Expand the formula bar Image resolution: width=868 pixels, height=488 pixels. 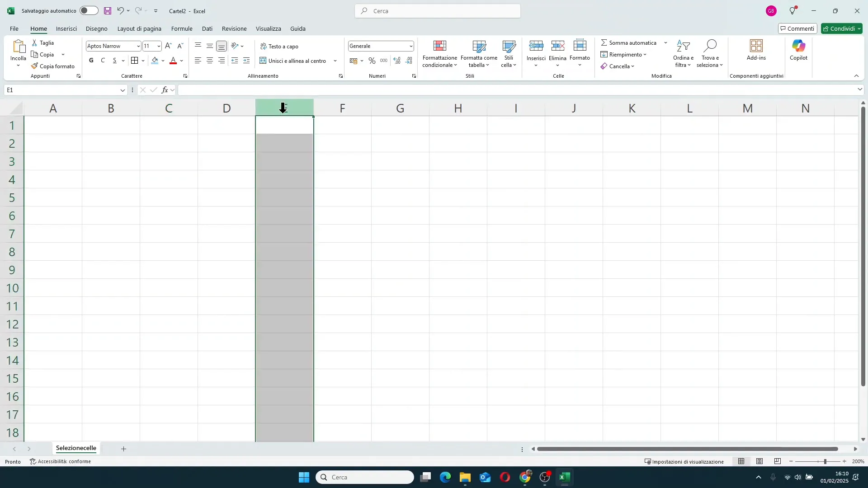[x=860, y=90]
